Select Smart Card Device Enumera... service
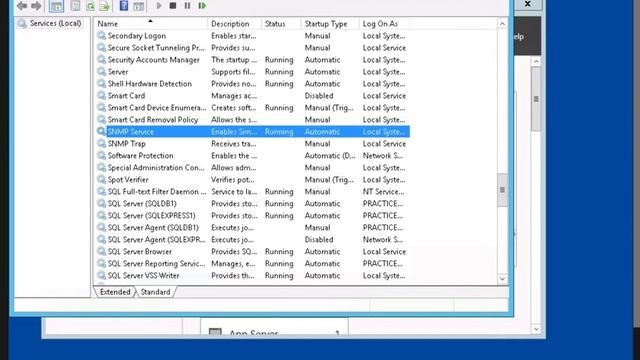Image resolution: width=640 pixels, height=360 pixels. [253, 108]
